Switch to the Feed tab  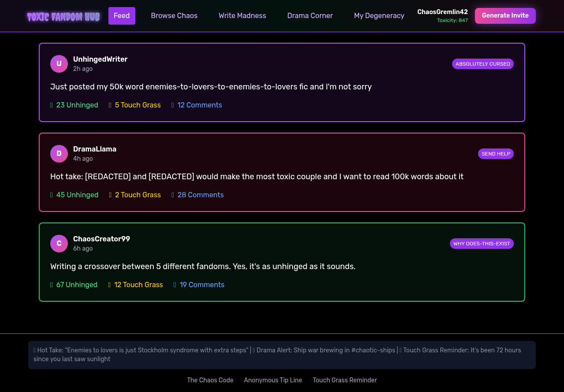pos(122,15)
